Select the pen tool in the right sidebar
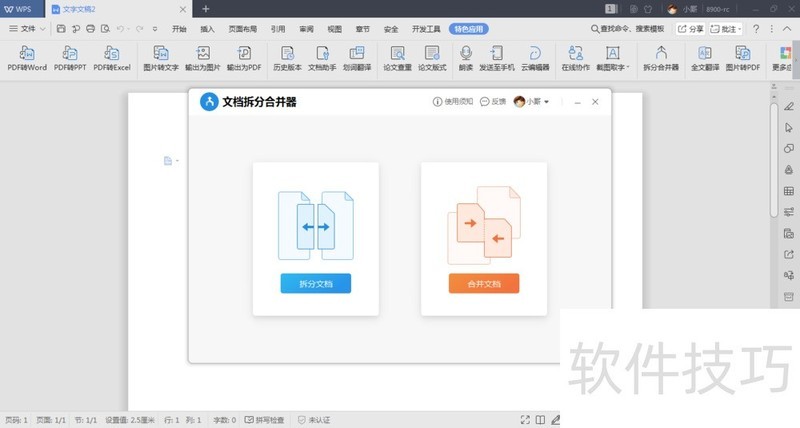The image size is (800, 428). tap(788, 106)
